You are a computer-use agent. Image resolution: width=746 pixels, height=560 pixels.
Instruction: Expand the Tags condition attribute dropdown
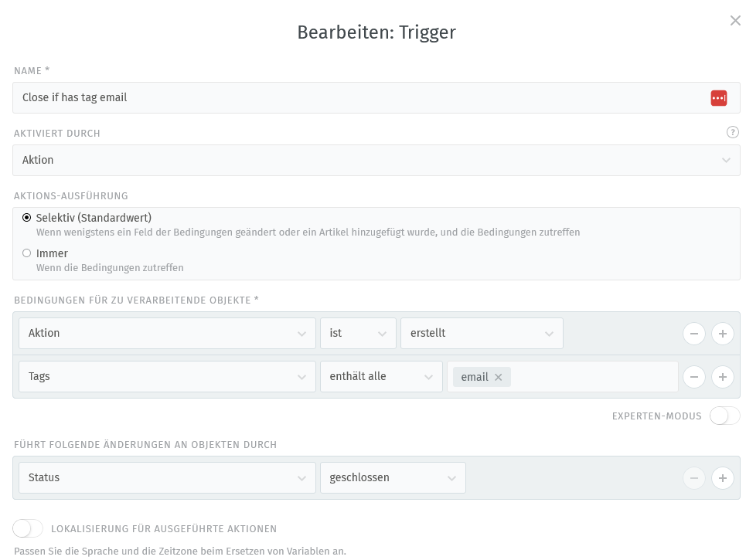pyautogui.click(x=167, y=377)
